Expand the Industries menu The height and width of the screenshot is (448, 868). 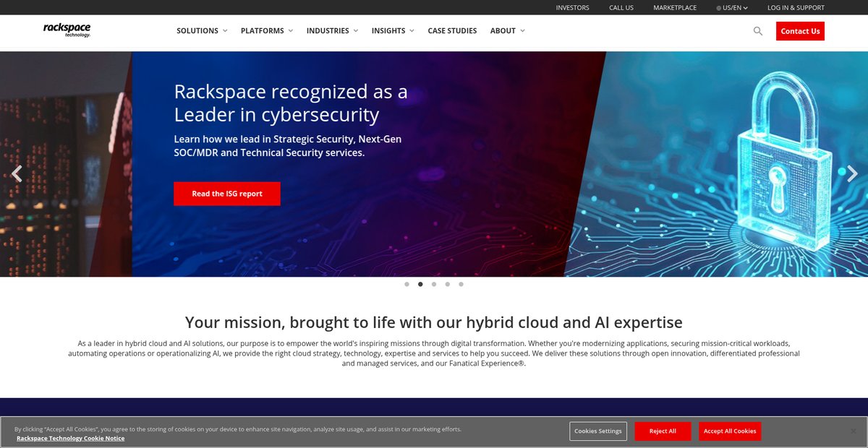pyautogui.click(x=333, y=31)
